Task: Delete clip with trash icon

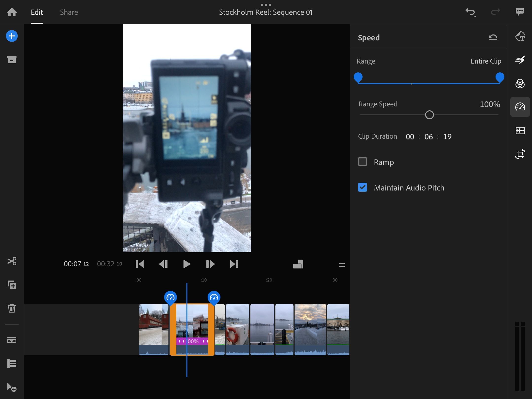Action: pos(12,308)
